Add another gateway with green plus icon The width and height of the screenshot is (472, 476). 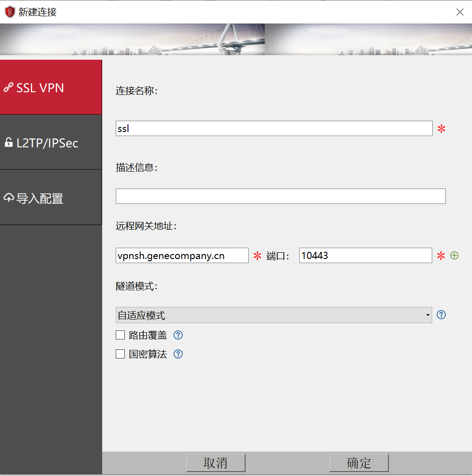point(454,255)
